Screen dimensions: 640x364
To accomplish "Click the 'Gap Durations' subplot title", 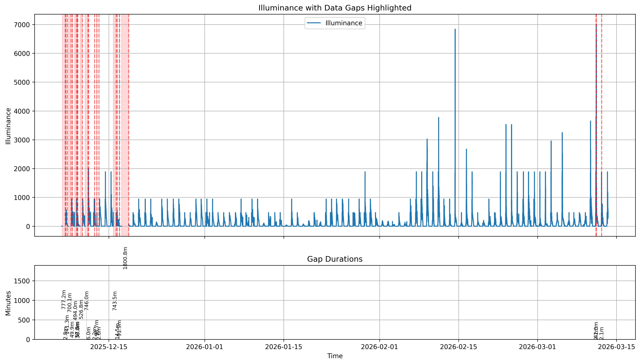I will pyautogui.click(x=335, y=259).
